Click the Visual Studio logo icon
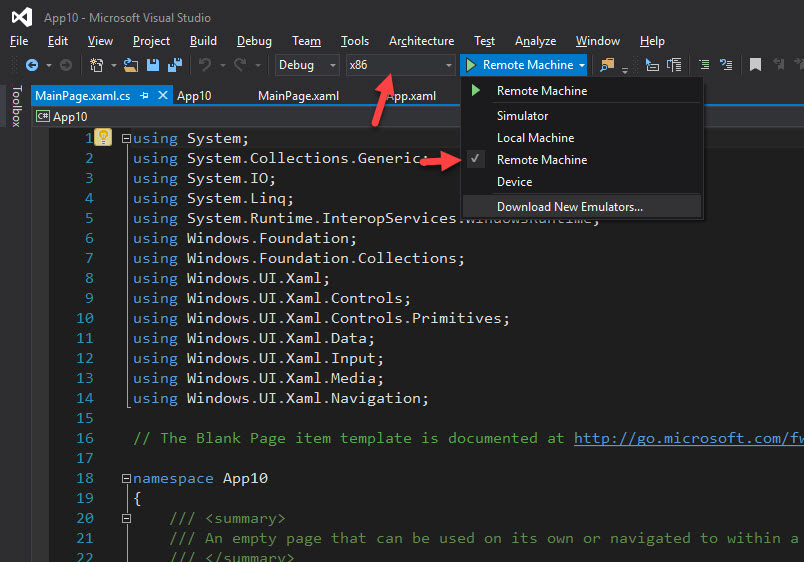804x562 pixels. [x=22, y=17]
